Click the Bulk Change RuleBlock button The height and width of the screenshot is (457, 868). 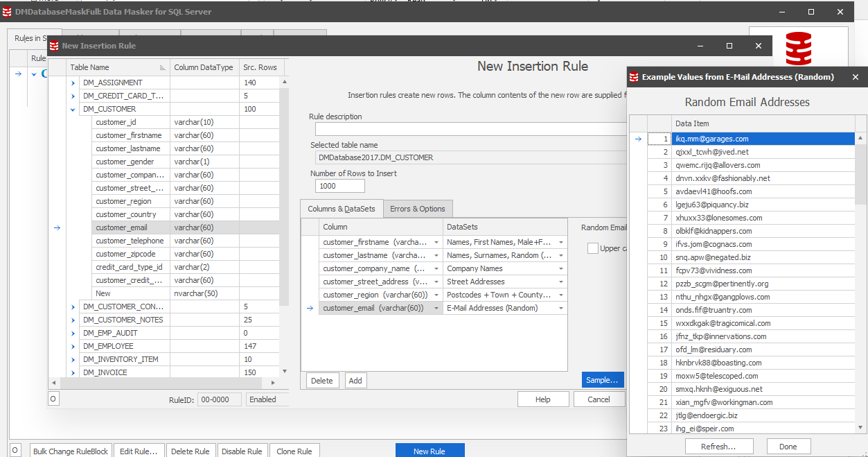click(x=71, y=451)
